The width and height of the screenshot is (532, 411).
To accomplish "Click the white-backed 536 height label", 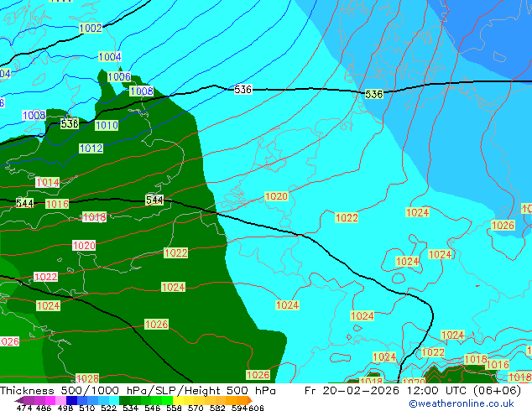I will (x=243, y=90).
